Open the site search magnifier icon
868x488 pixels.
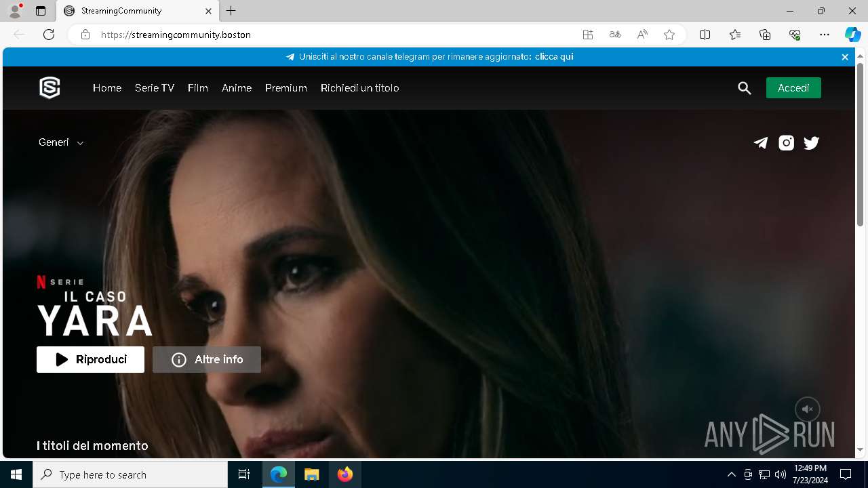pyautogui.click(x=745, y=88)
